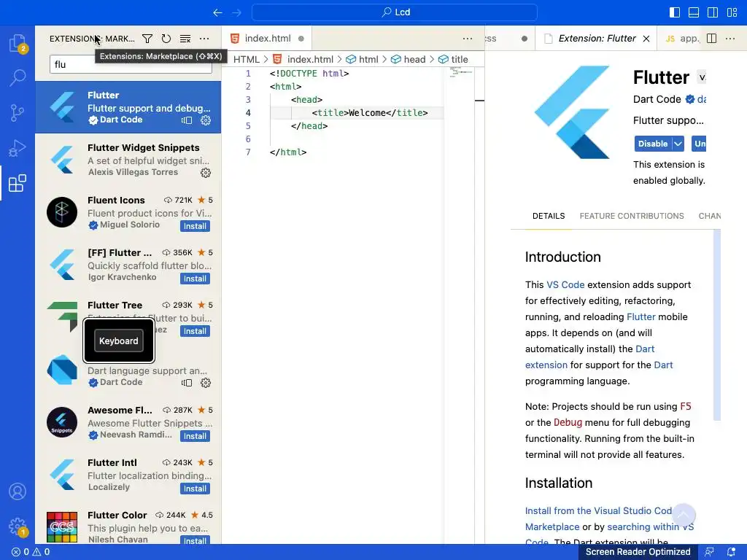Viewport: 747px width, 560px height.
Task: Expand the Disable dropdown arrow
Action: click(x=678, y=144)
